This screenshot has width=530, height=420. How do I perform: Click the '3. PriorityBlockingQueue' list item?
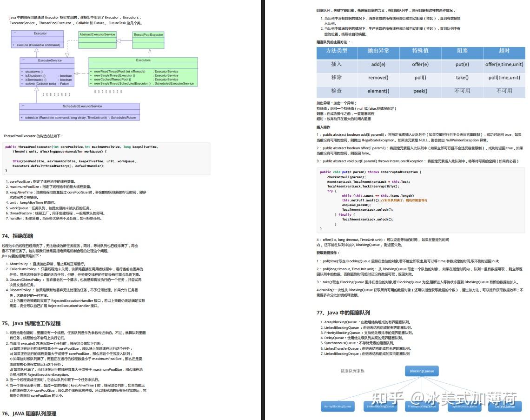point(367,333)
